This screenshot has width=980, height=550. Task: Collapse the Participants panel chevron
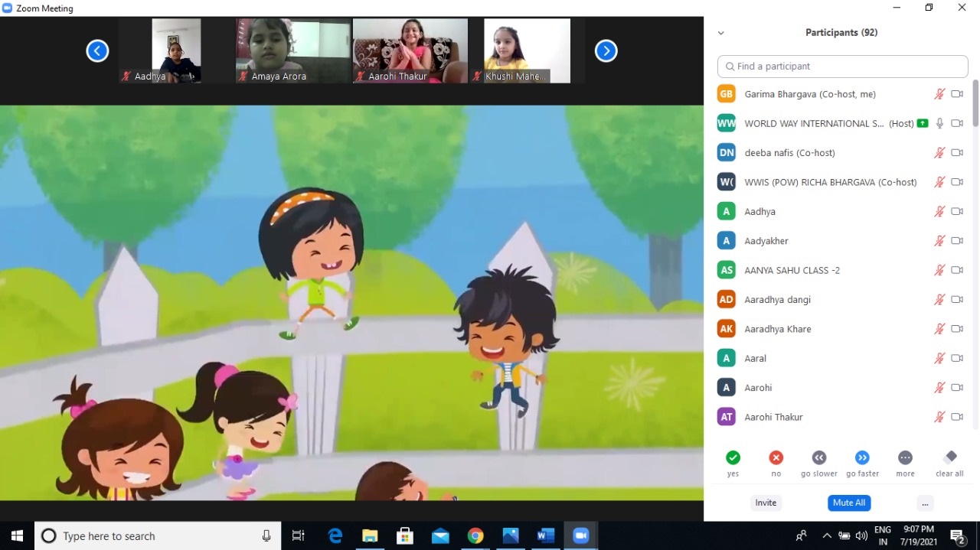click(x=720, y=33)
